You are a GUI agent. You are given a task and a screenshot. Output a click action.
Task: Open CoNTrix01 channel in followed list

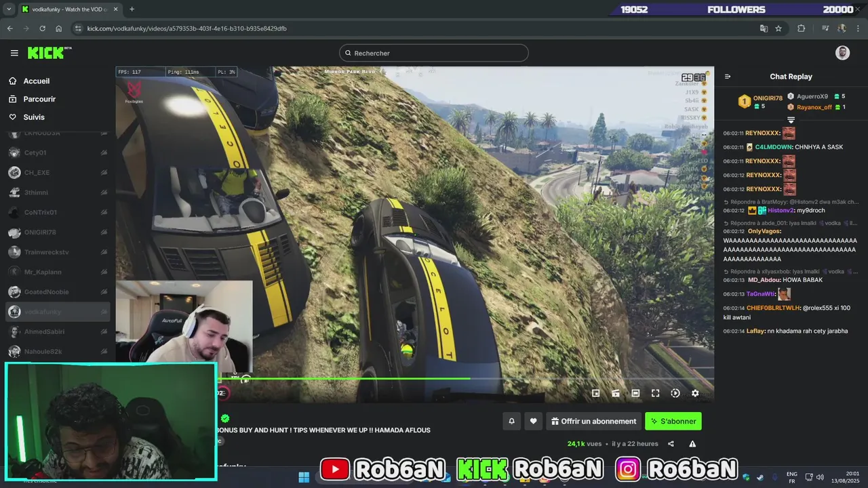[58, 212]
